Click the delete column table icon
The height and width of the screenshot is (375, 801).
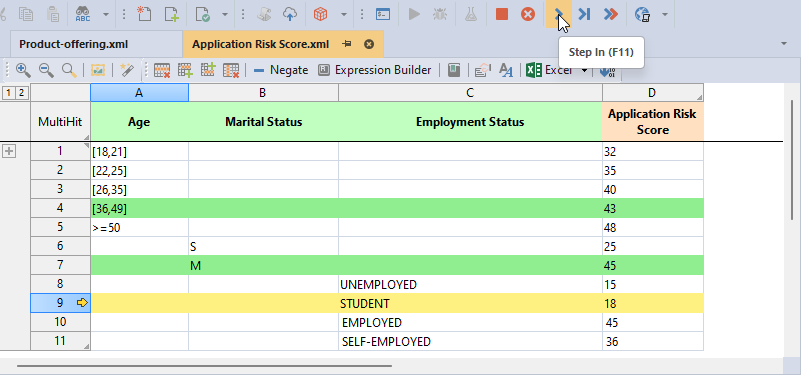point(231,70)
